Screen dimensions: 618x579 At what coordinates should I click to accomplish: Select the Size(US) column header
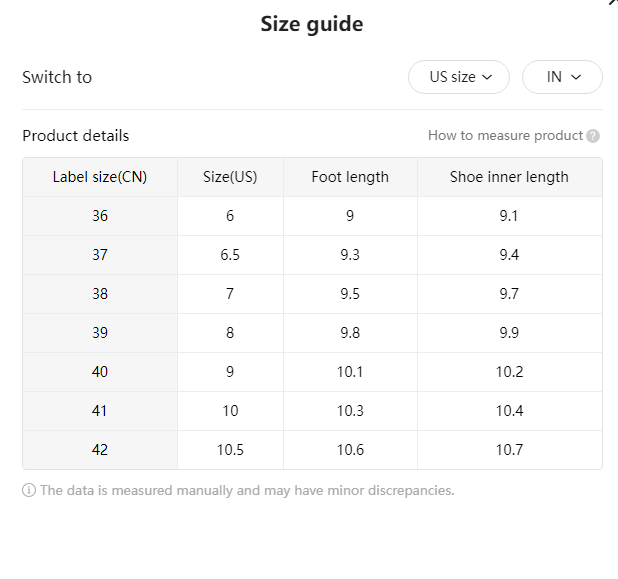tap(230, 177)
